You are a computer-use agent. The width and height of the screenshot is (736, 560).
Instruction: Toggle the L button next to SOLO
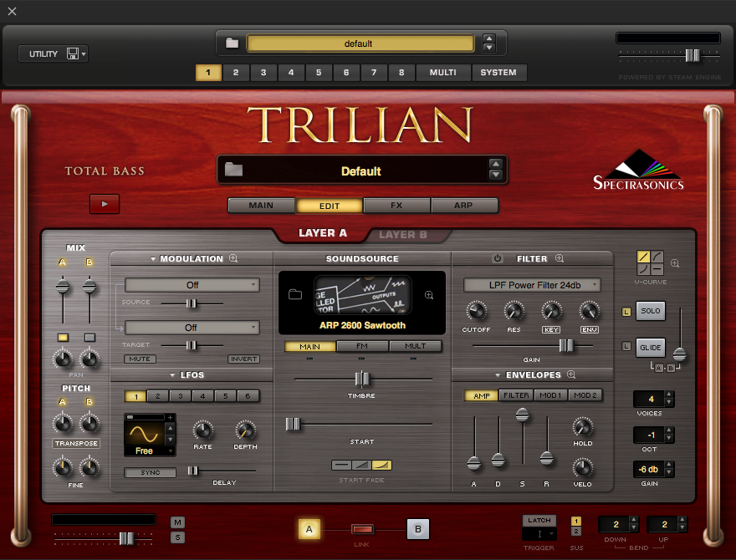click(x=626, y=312)
